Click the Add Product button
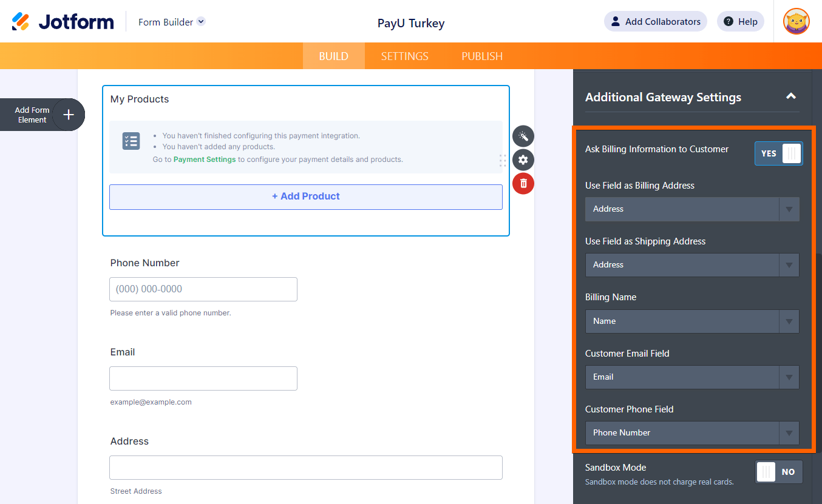Viewport: 822px width, 504px height. click(306, 197)
